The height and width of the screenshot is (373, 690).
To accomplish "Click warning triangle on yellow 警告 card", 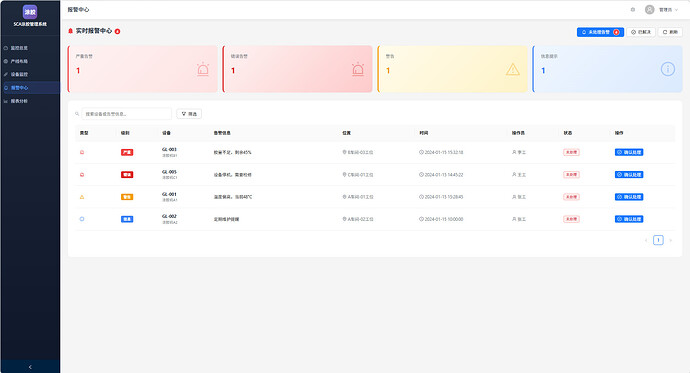I will coord(513,69).
